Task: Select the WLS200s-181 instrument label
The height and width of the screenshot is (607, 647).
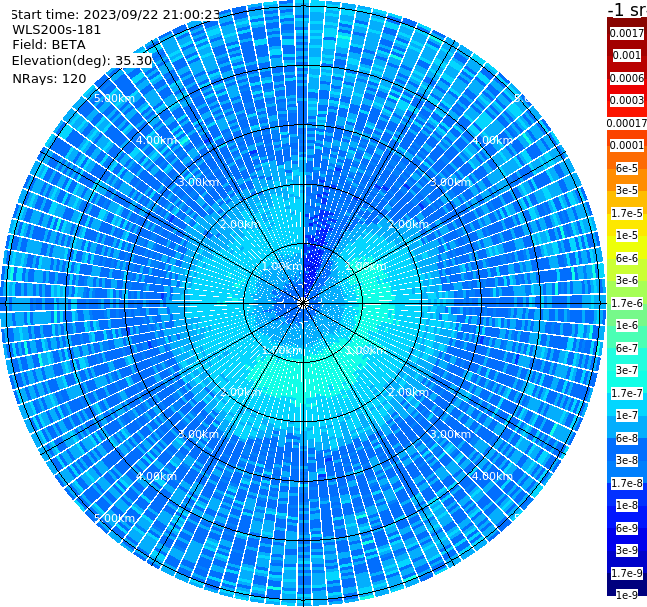Action: click(x=57, y=30)
